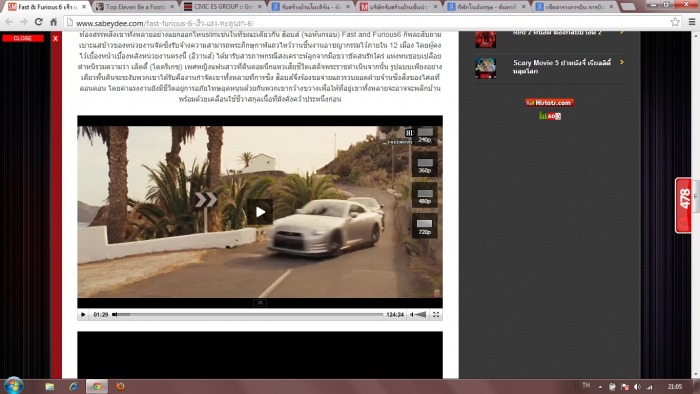Open Windows Explorer from the taskbar
The height and width of the screenshot is (394, 700).
[50, 386]
